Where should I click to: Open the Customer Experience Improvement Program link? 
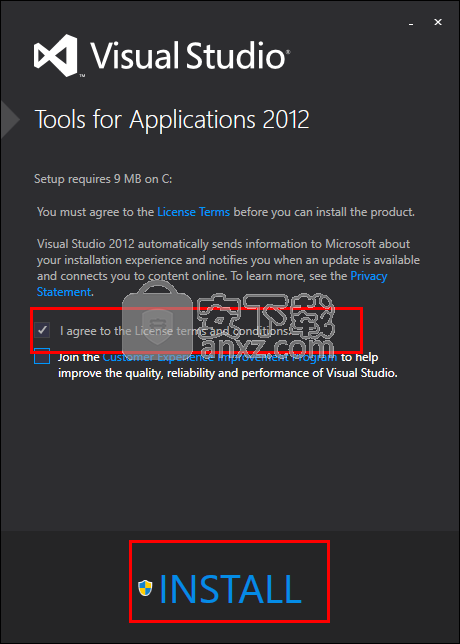(x=220, y=357)
